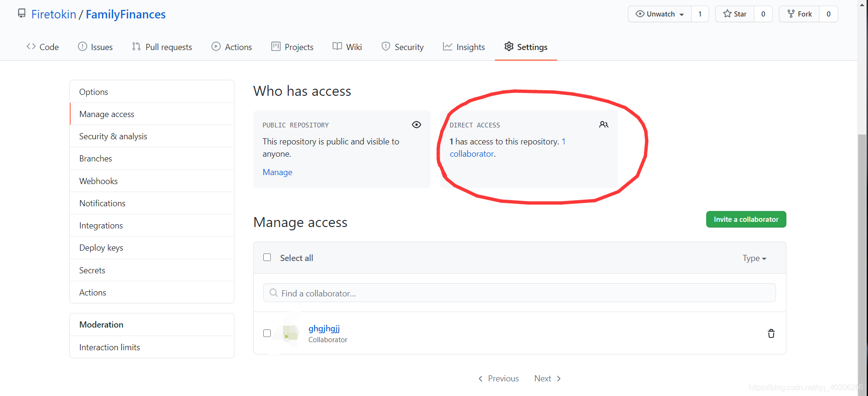Screen dimensions: 868x396
Task: Open Interaction limits under Moderation
Action: pyautogui.click(x=152, y=347)
